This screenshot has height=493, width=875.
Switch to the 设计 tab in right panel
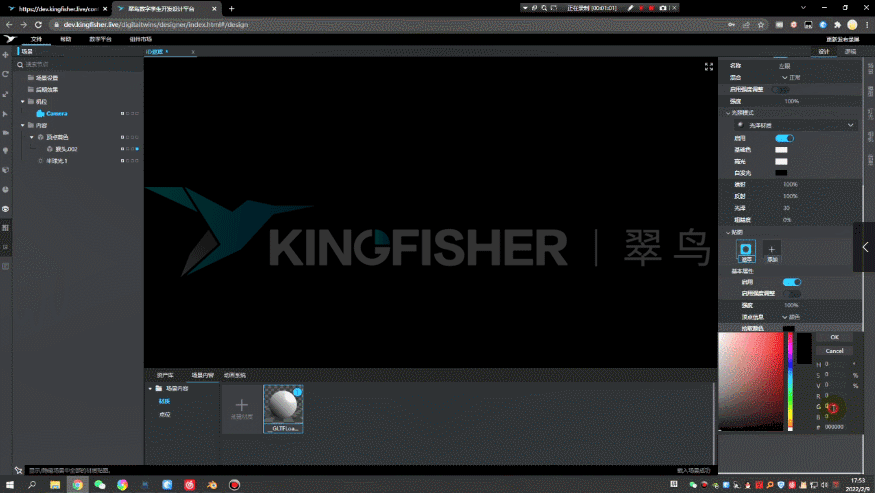(x=824, y=51)
